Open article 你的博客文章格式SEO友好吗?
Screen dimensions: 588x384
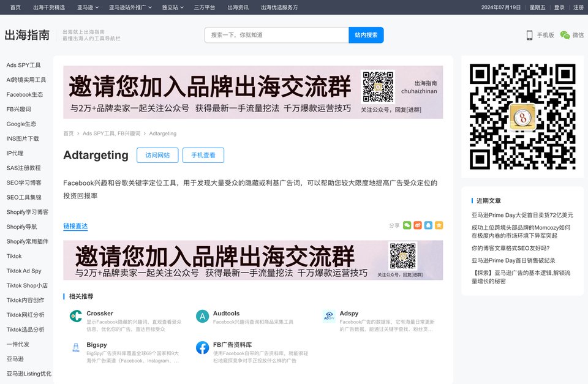coord(510,248)
